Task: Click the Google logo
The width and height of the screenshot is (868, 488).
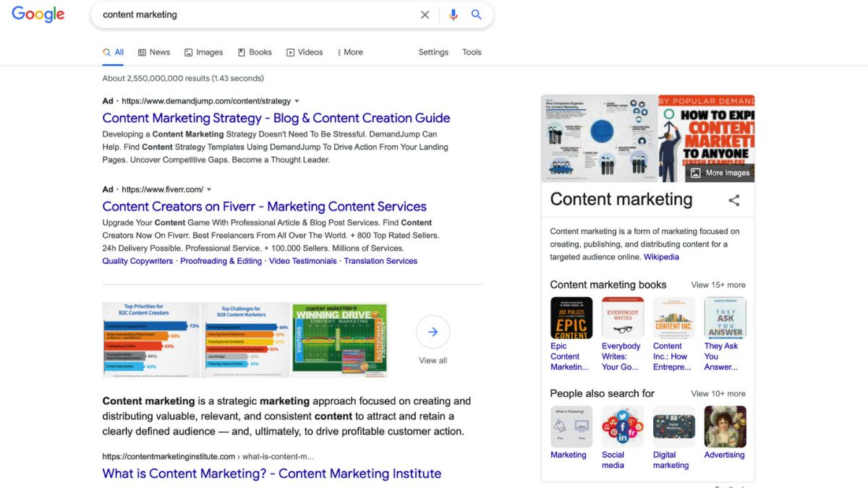Action: pos(38,14)
